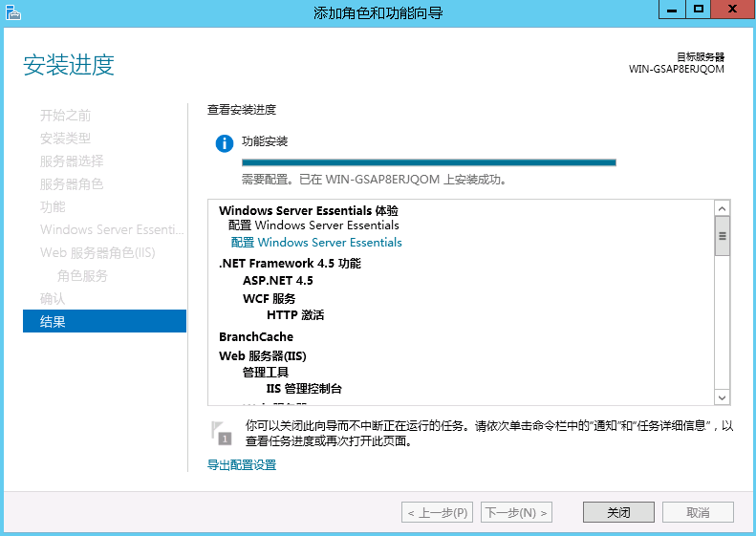Click the wizard icon in title bar

point(11,11)
